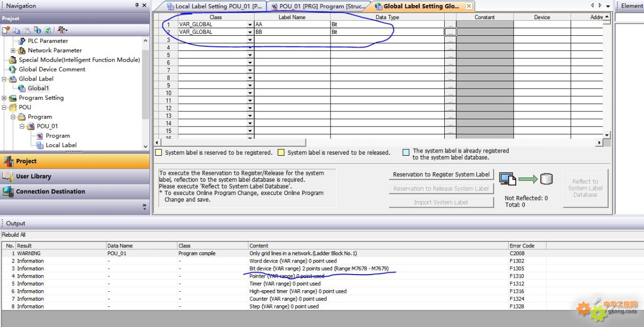Viewport: 644px width, 327px height.
Task: Expand the Network Parameter node
Action: [x=13, y=50]
